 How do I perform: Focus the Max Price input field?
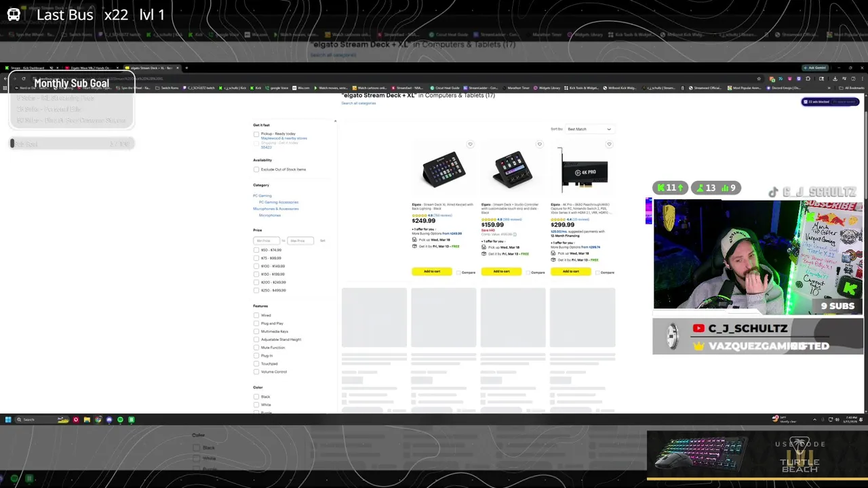tap(300, 241)
